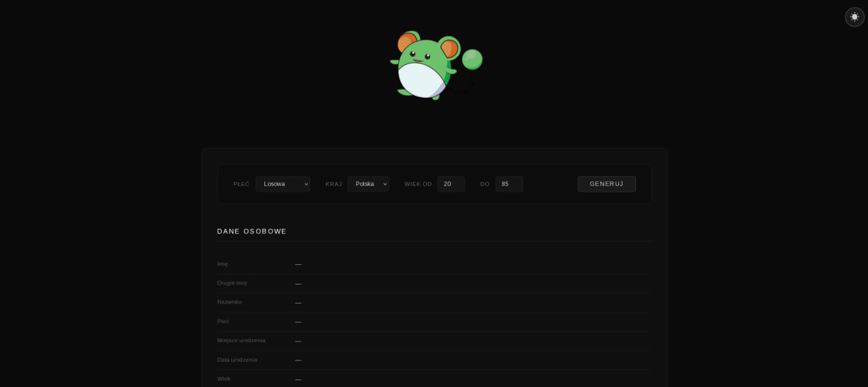
Task: Select the Nazwisko row label
Action: point(229,302)
